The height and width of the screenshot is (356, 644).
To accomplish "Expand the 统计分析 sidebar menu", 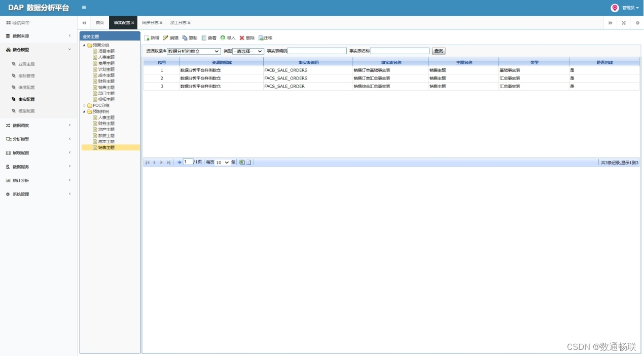I will pos(39,180).
